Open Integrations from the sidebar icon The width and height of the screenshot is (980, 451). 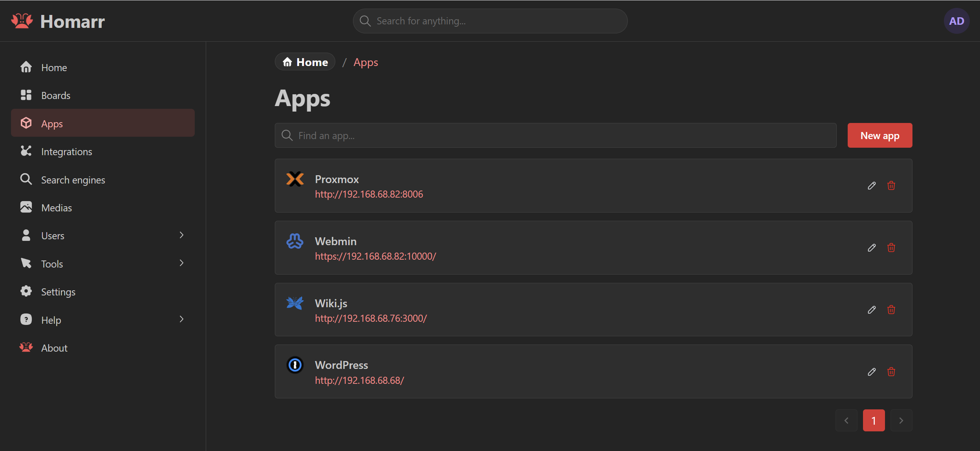[26, 151]
